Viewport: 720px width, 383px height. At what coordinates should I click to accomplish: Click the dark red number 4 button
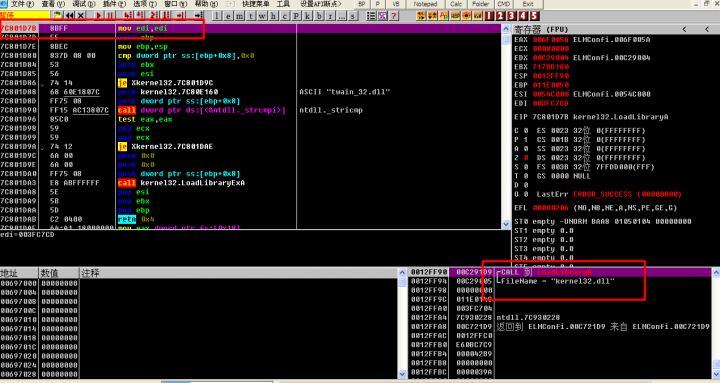point(523,16)
